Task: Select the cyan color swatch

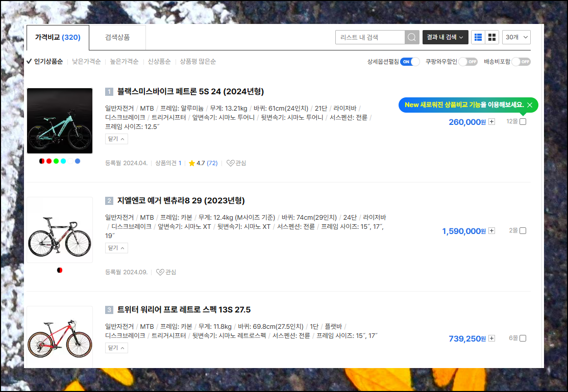Action: [x=63, y=161]
